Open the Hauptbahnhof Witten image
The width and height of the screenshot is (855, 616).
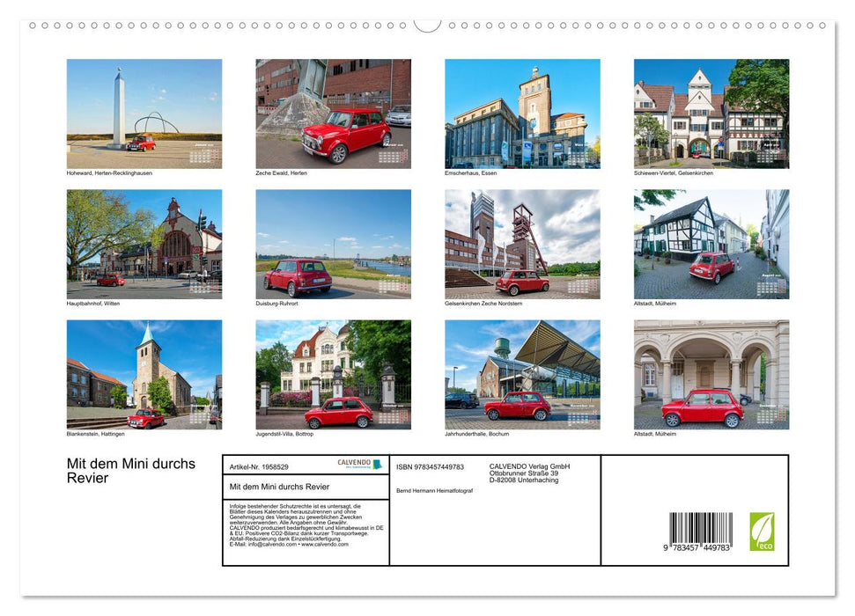point(144,243)
